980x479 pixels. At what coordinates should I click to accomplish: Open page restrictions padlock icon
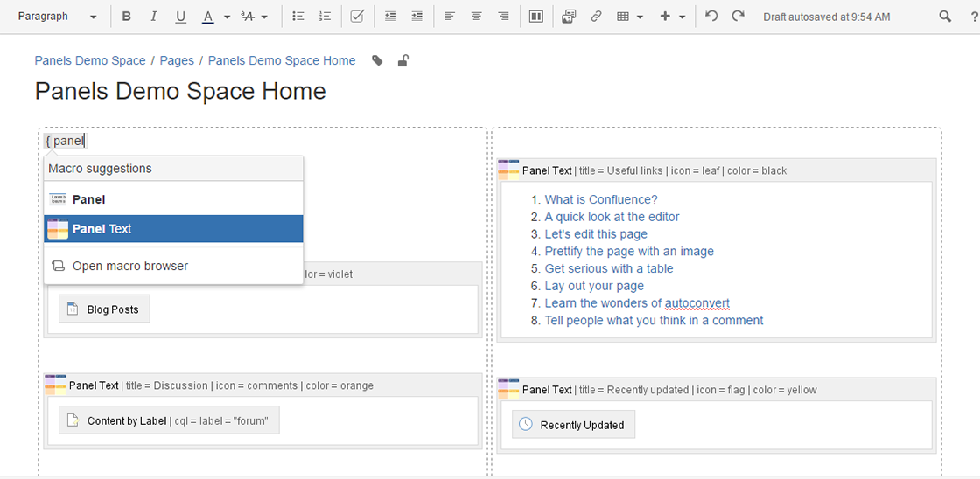click(403, 60)
